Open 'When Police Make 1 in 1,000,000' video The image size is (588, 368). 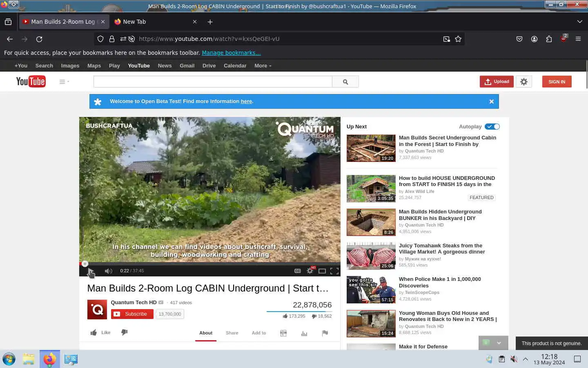440,283
